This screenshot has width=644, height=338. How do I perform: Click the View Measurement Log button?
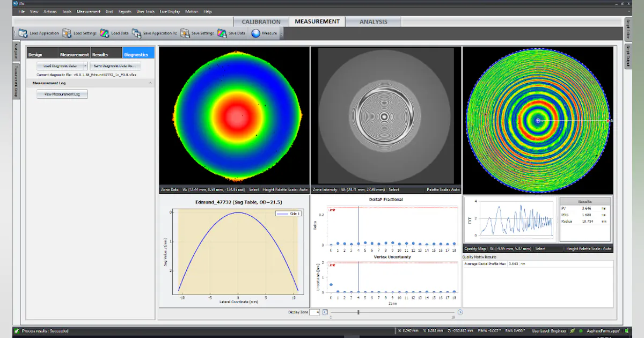point(62,94)
